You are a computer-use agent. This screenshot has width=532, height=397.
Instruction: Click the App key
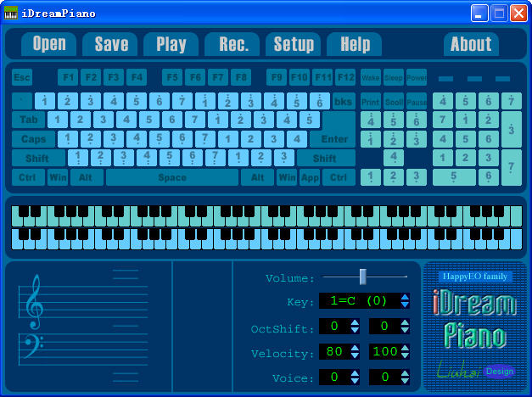(x=310, y=177)
